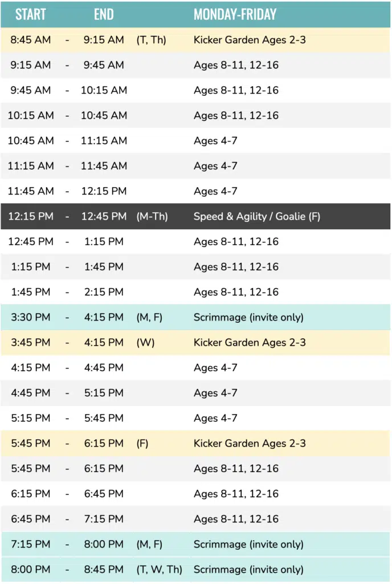Click the 4:15 PM Ages 4-7 slot
Viewport: 392px width, 584px height.
195,368
